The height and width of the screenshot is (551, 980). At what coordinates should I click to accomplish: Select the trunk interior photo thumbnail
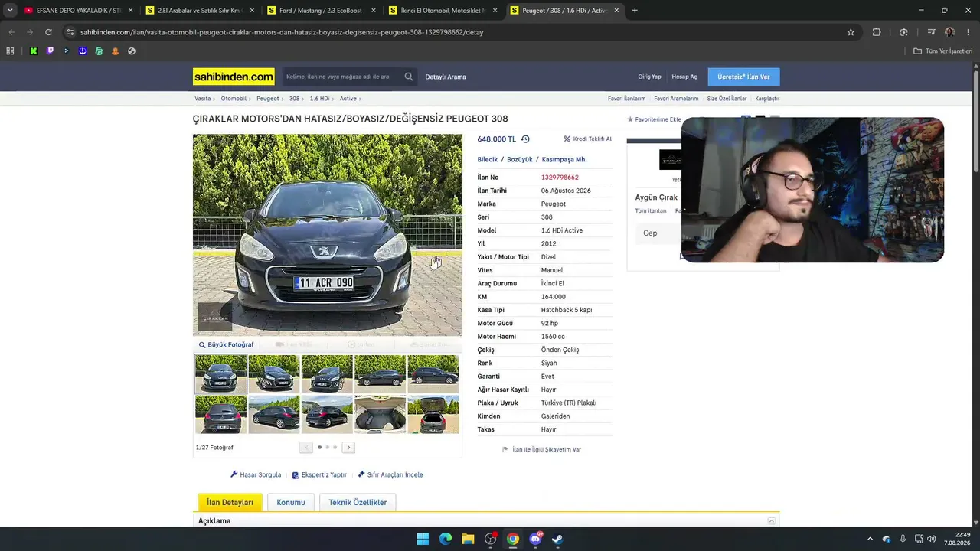[380, 414]
